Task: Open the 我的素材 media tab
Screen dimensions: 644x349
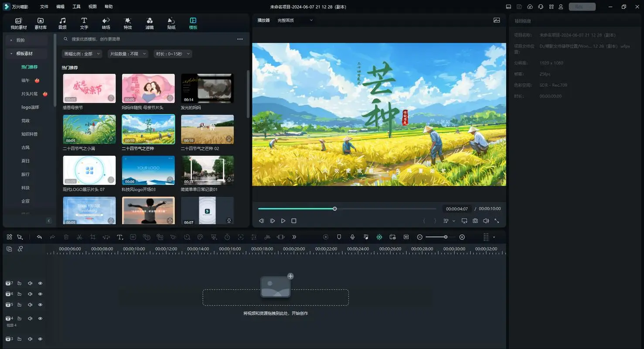Action: click(x=18, y=24)
